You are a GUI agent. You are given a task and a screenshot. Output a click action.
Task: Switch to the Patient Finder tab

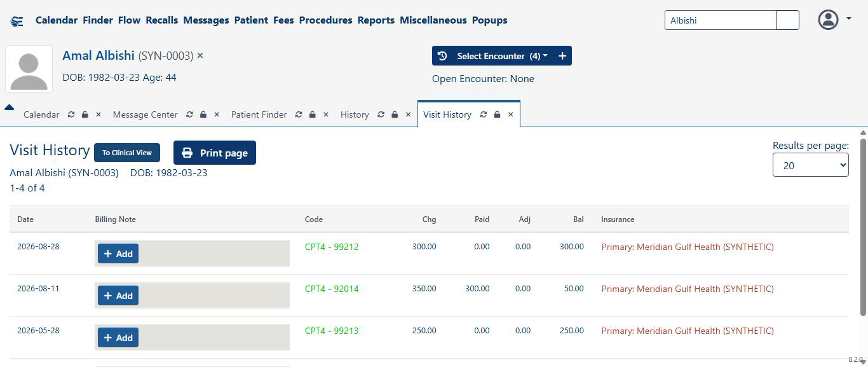[259, 114]
